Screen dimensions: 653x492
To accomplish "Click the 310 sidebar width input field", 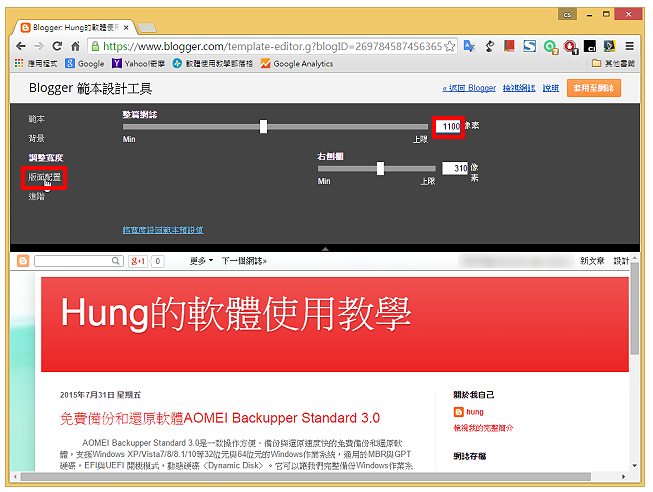I will (x=455, y=168).
